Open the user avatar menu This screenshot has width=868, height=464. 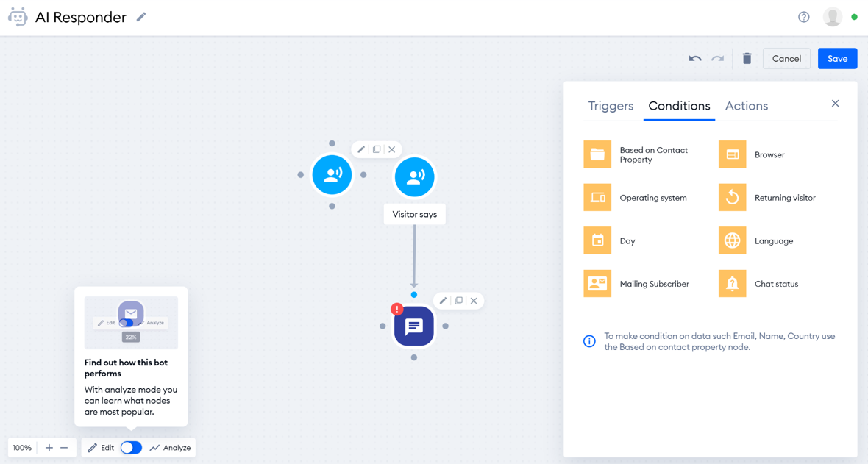(832, 17)
